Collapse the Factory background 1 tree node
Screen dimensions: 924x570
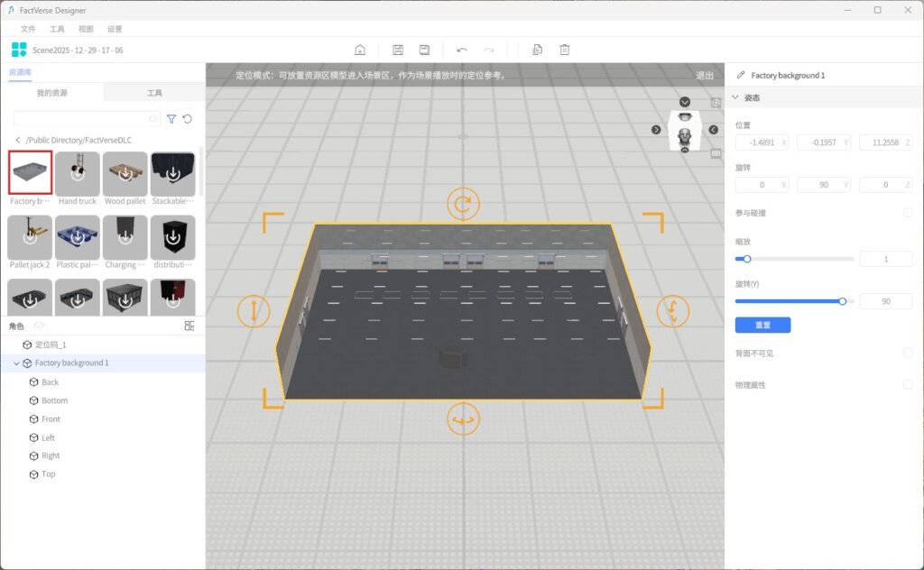point(16,363)
